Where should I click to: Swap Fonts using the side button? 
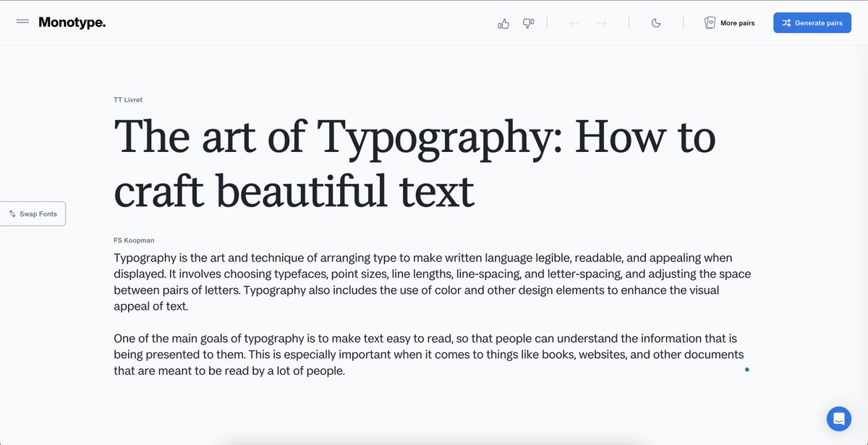point(33,214)
